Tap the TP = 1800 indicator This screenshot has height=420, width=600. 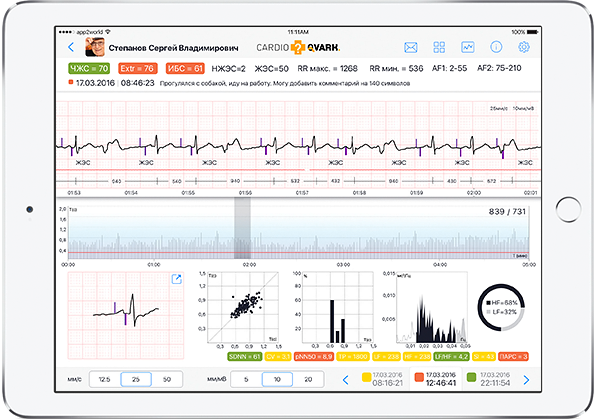[x=353, y=357]
